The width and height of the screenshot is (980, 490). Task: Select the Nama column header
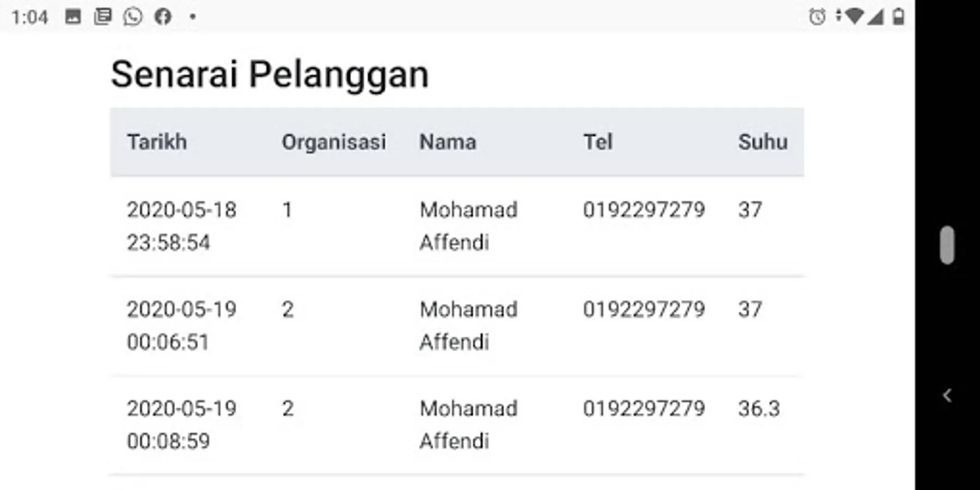448,142
